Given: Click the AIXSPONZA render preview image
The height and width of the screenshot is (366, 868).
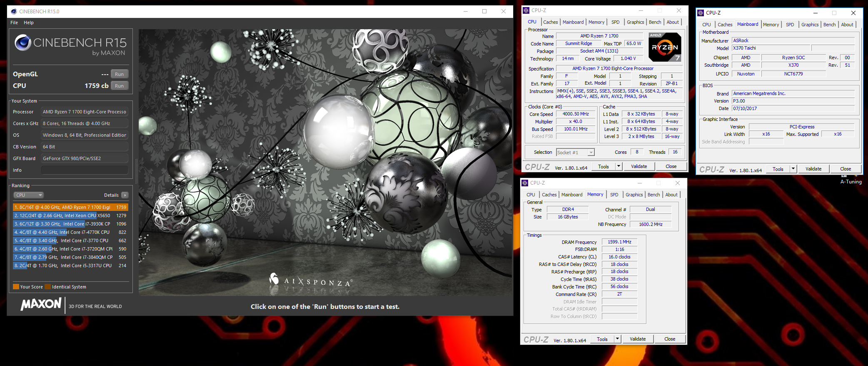Looking at the screenshot, I should 326,163.
